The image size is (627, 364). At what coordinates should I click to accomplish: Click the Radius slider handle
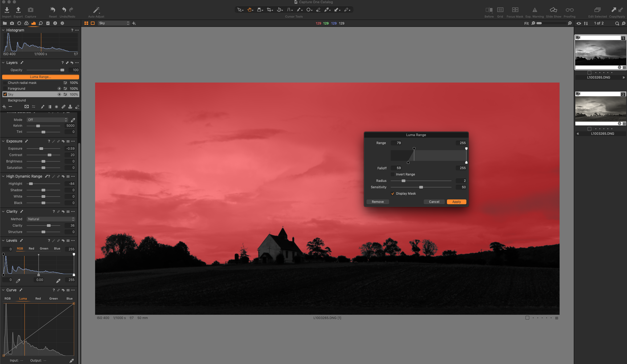403,181
